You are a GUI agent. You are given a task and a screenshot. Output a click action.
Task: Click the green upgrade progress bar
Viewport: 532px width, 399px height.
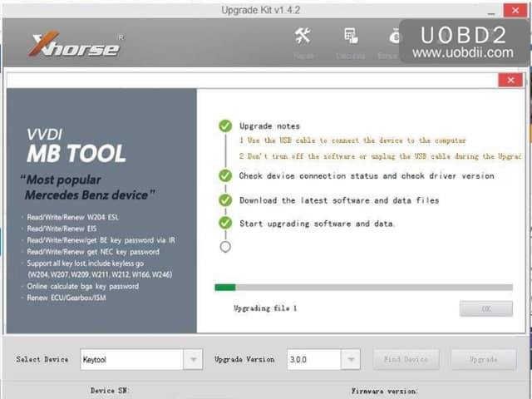pos(364,288)
